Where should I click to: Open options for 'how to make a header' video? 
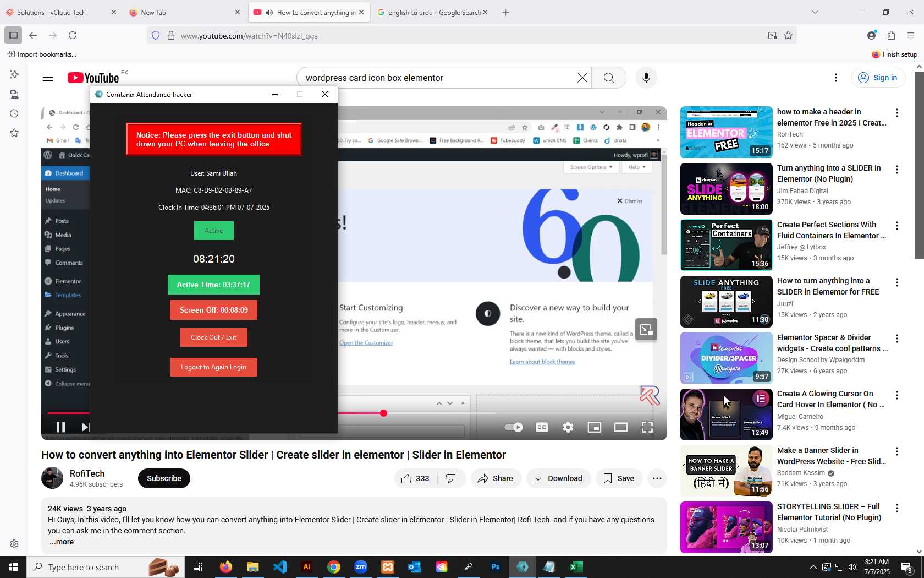pos(897,113)
